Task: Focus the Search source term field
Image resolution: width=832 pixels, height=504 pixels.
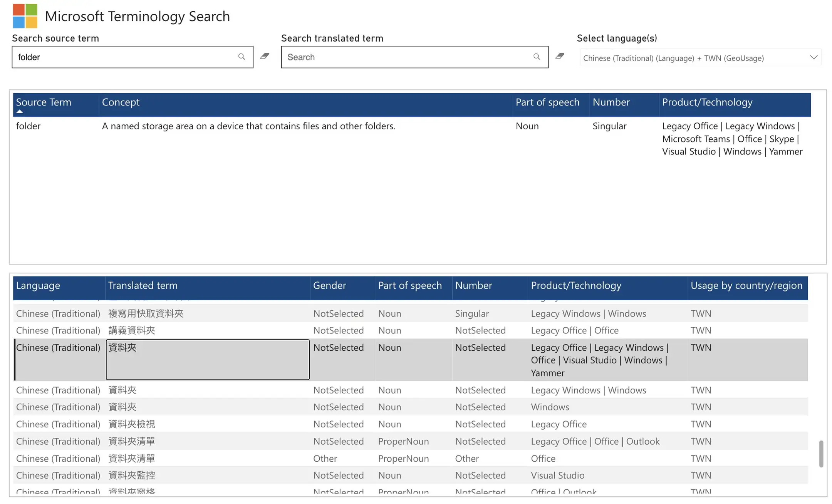Action: coord(133,57)
